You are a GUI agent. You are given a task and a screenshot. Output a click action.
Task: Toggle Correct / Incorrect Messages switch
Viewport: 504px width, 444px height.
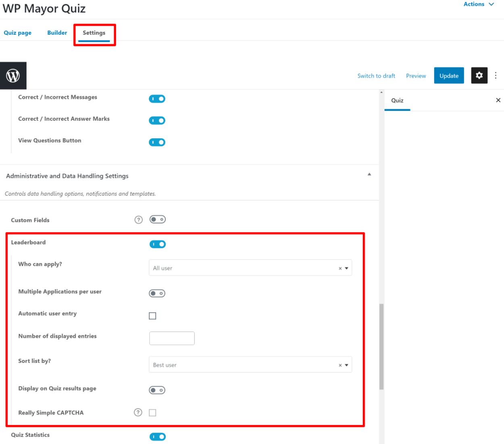point(157,99)
